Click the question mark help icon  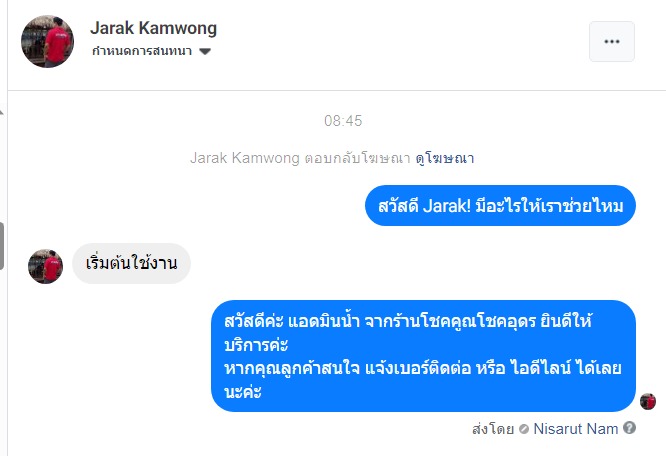tap(629, 428)
